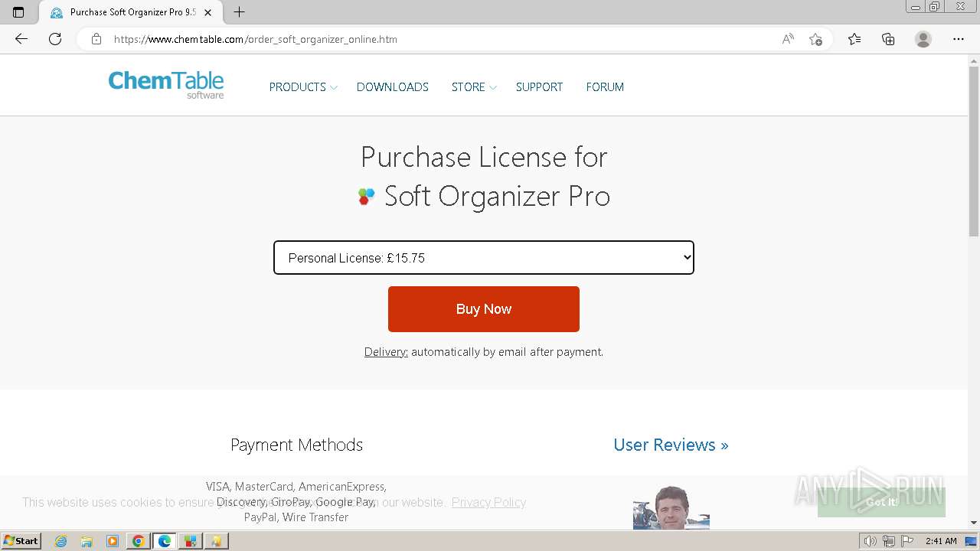
Task: Open a new browser tab
Action: click(239, 12)
